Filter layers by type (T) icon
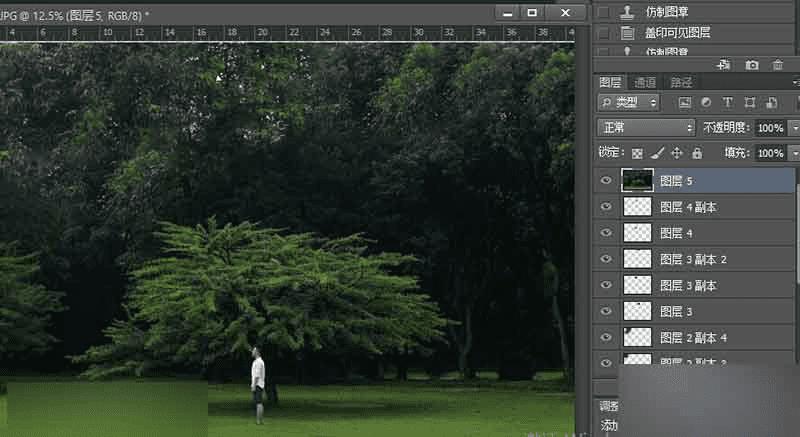 (x=727, y=102)
